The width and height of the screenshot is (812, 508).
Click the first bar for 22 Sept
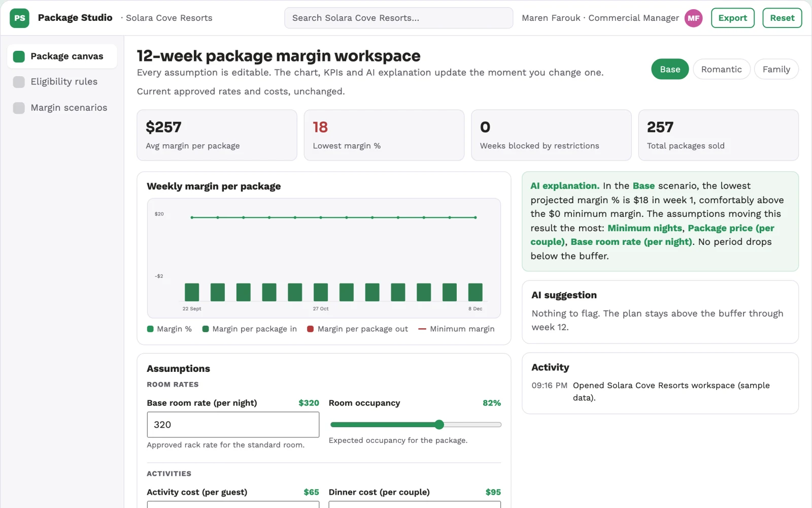[192, 292]
